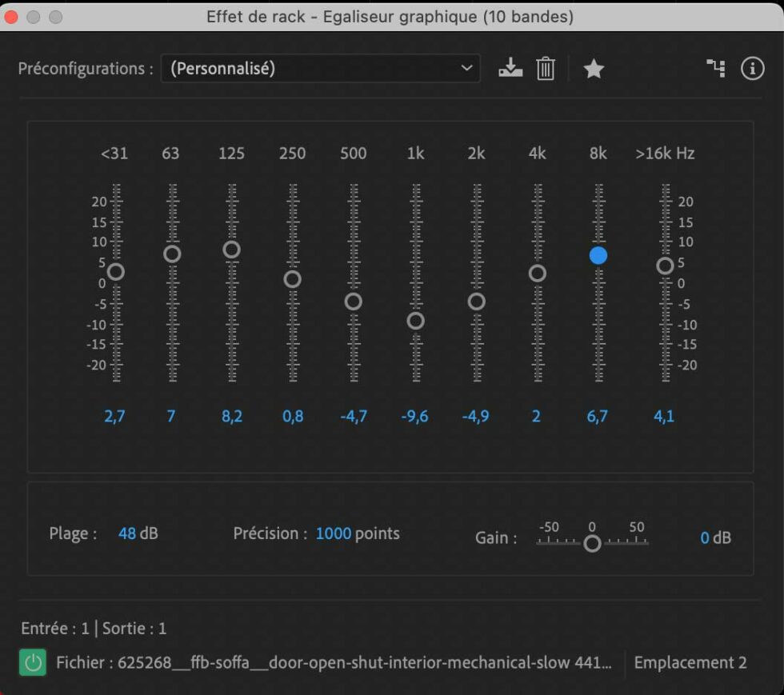Click the 1k band value -9,6
Viewport: 784px width, 695px height.
point(415,416)
